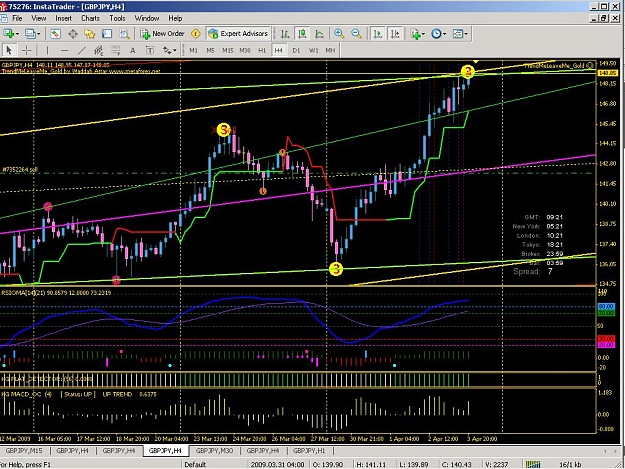This screenshot has height=469, width=625.
Task: Open the New Chart tool
Action: point(8,34)
